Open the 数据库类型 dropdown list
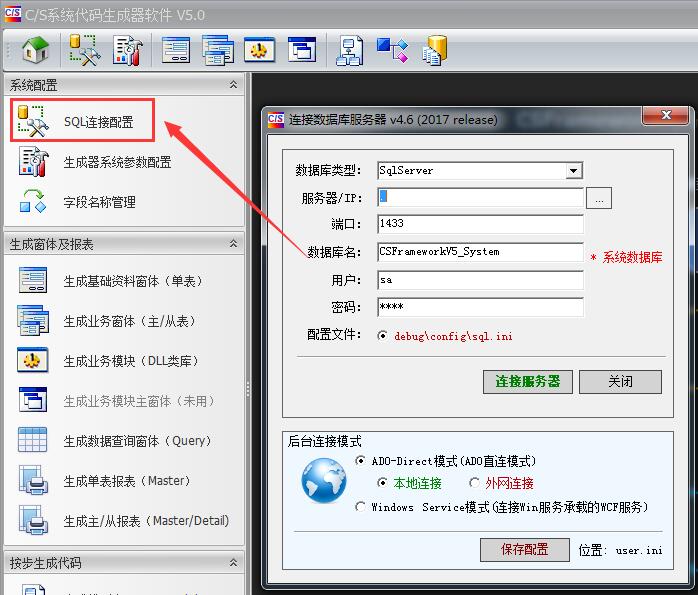 click(x=573, y=171)
